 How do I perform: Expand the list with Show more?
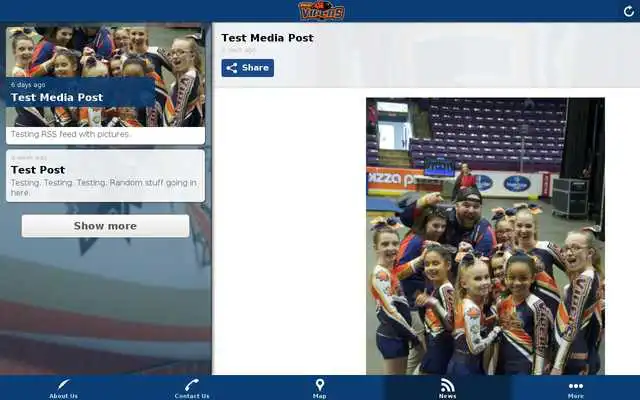pyautogui.click(x=105, y=226)
